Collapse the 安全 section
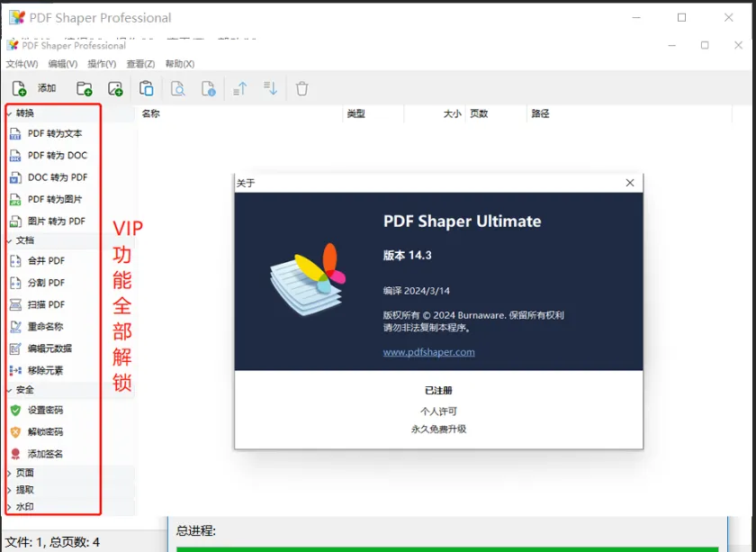Viewport: 756px width, 552px height. pos(9,390)
